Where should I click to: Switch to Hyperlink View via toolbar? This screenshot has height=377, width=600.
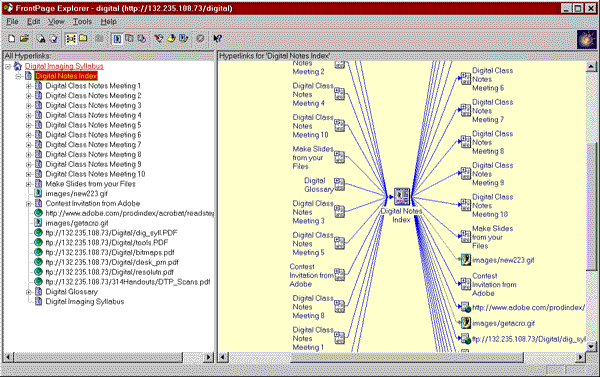coord(71,39)
